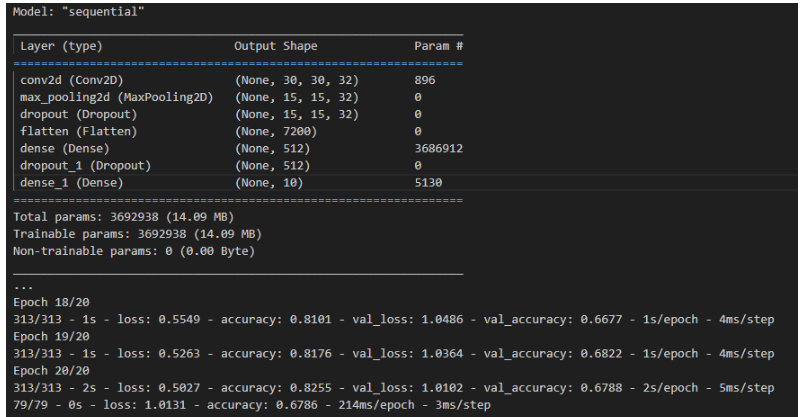The image size is (804, 417).
Task: Click the 'Epoch 18/20' label
Action: tap(46, 301)
